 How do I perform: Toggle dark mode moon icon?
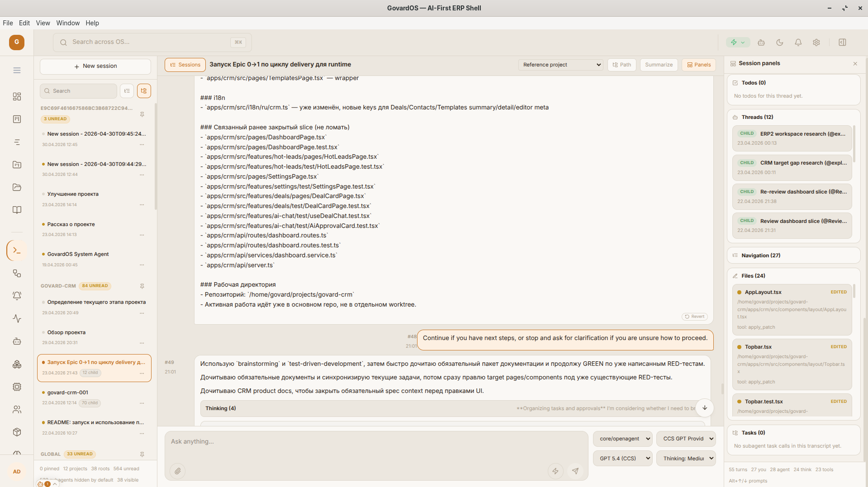pos(779,42)
